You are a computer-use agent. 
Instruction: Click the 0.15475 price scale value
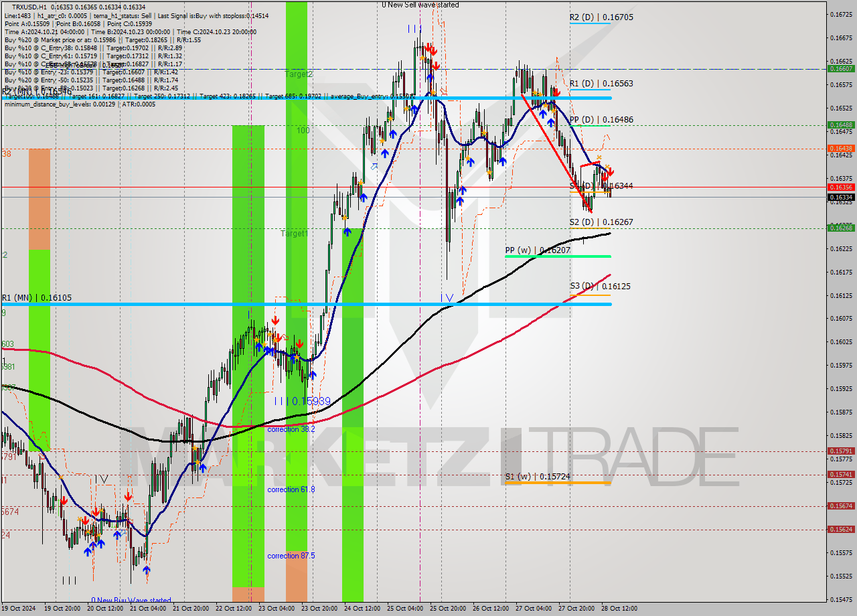pos(841,599)
